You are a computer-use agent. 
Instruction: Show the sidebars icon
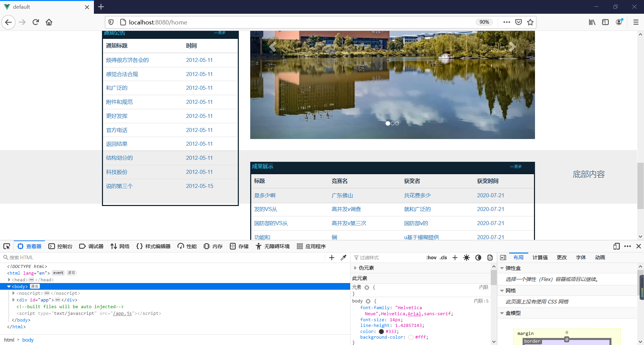tap(605, 22)
